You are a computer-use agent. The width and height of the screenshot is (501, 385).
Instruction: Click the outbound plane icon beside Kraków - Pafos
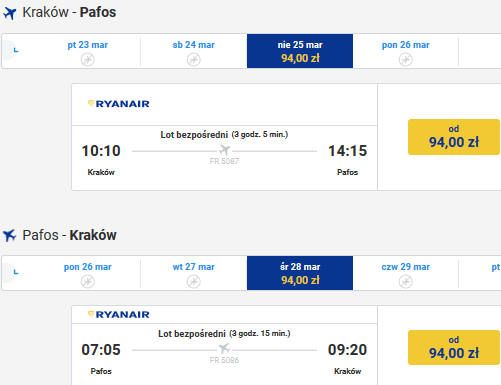click(10, 13)
